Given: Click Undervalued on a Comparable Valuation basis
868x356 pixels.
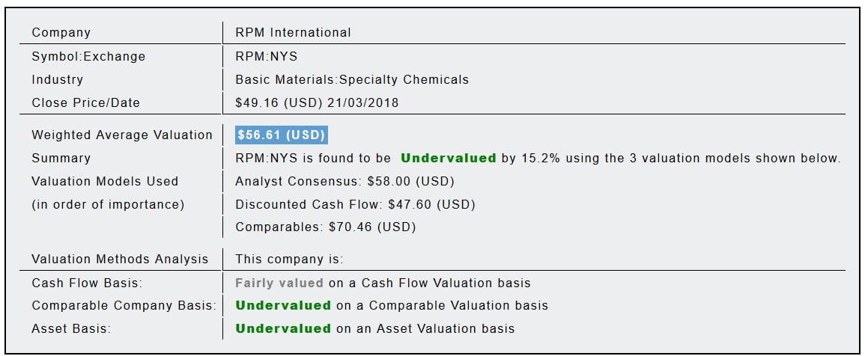Looking at the screenshot, I should click(x=283, y=305).
